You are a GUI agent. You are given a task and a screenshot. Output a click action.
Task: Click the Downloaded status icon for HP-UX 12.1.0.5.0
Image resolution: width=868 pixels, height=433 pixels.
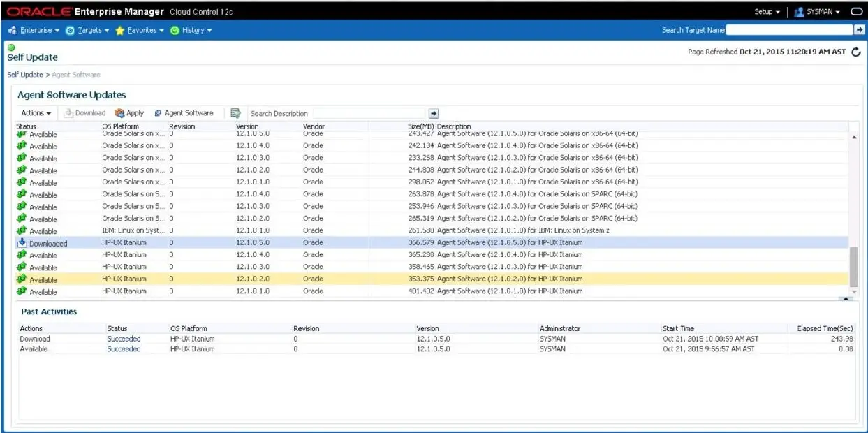tap(22, 243)
